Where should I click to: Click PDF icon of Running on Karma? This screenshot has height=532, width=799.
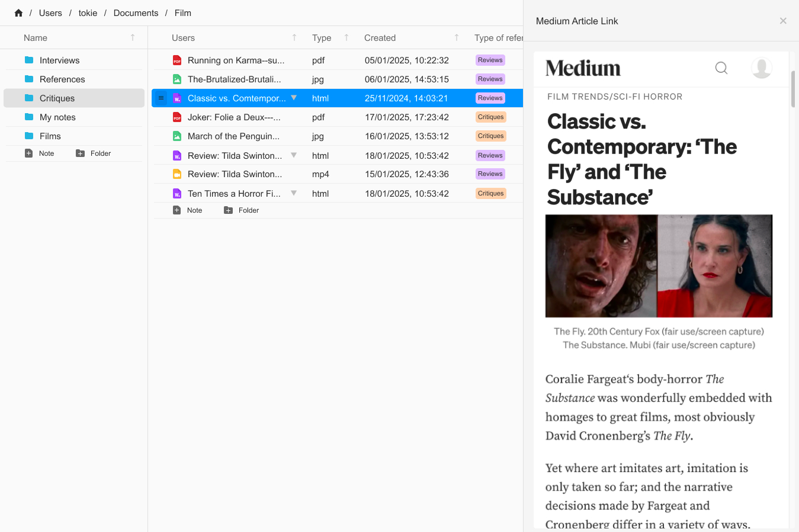pos(177,60)
